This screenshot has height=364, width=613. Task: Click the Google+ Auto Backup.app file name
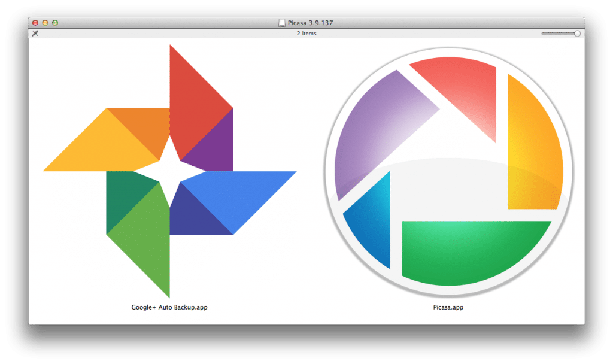[169, 307]
